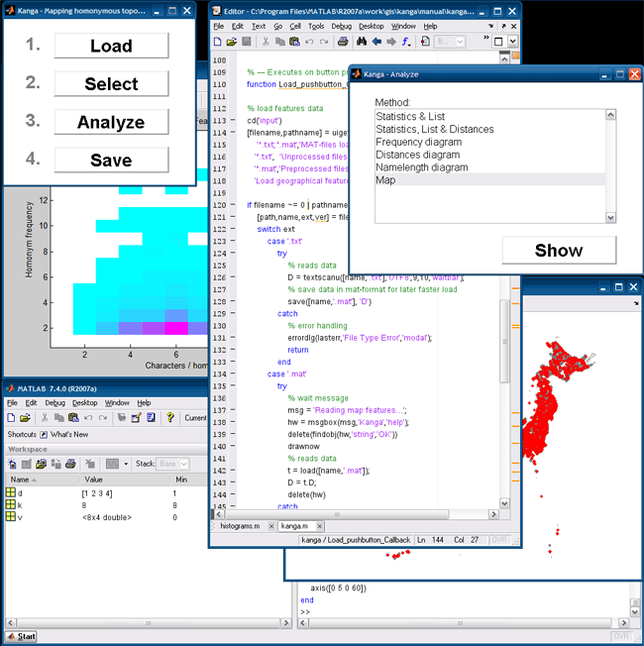This screenshot has height=646, width=644.
Task: Select 'Namelength diagram' method
Action: tap(490, 167)
